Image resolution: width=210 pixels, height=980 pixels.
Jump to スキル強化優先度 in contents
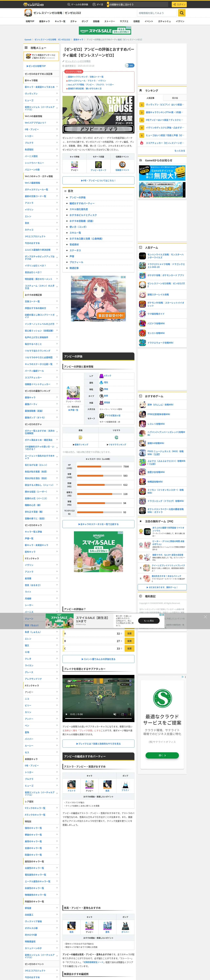coord(79,209)
